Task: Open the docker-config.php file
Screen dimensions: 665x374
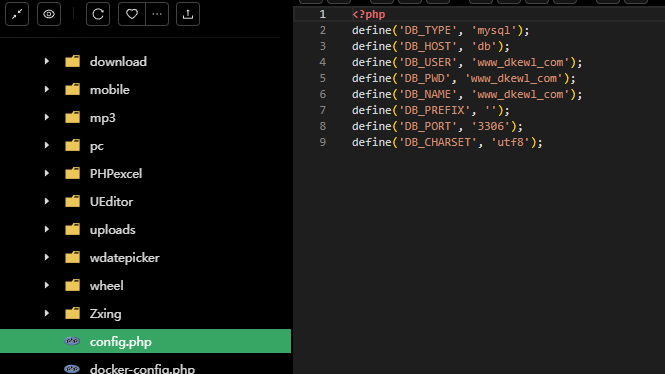Action: click(x=142, y=369)
